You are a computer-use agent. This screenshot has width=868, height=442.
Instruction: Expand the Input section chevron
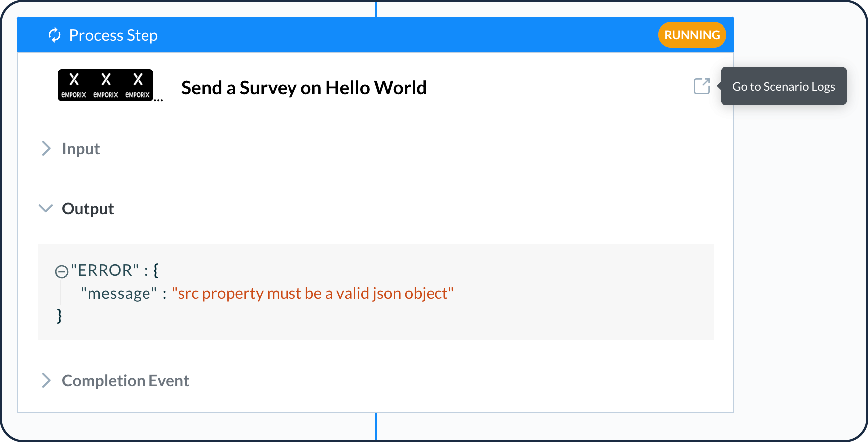(x=46, y=148)
